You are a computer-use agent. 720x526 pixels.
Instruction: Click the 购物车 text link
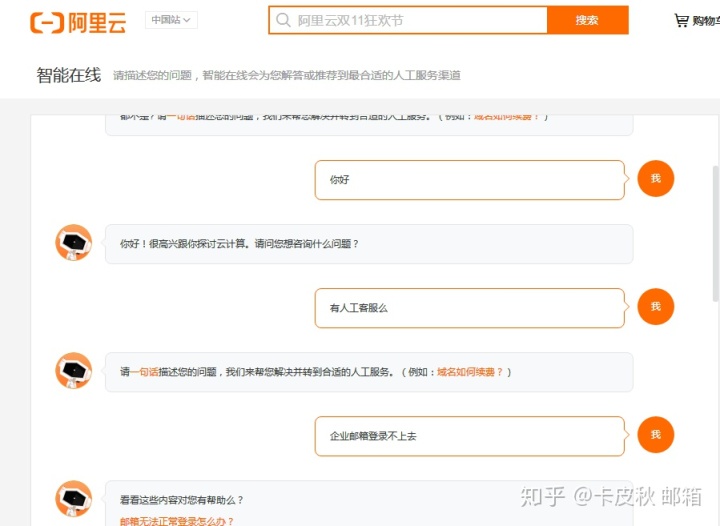pos(705,21)
